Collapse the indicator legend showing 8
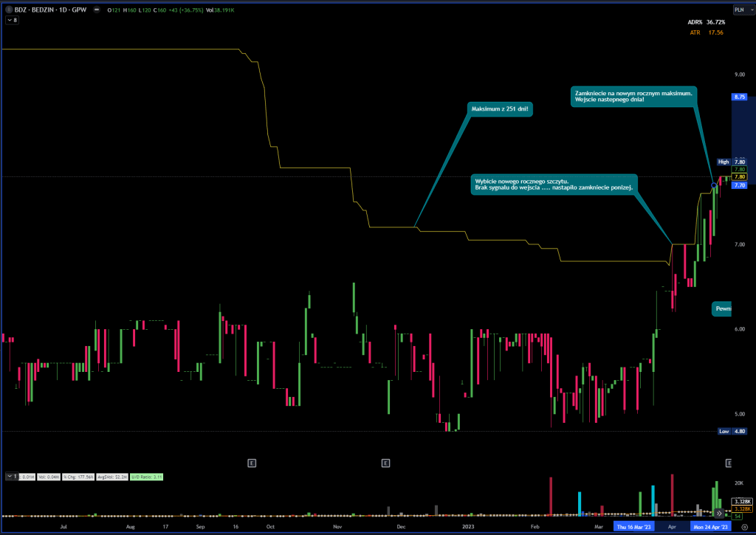This screenshot has height=535, width=756. point(12,20)
